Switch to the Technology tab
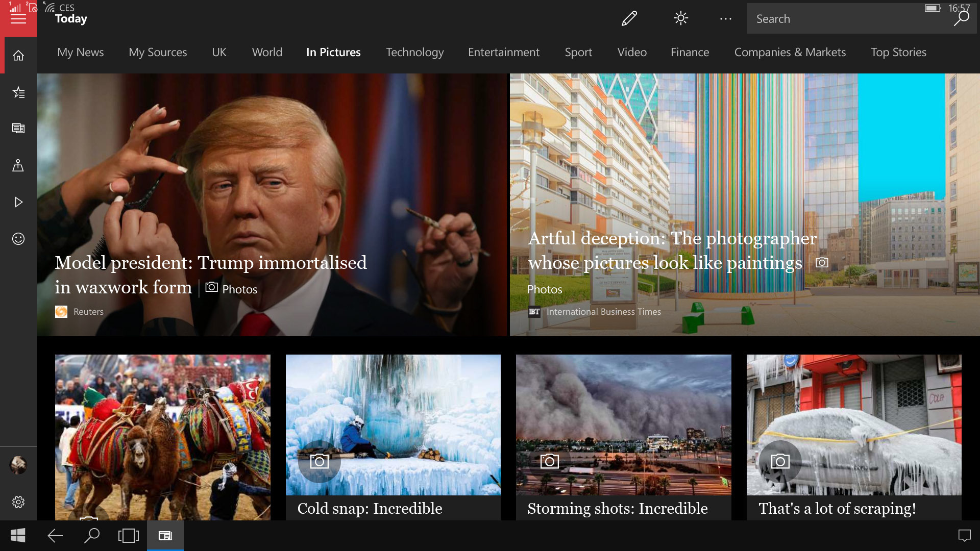 click(x=414, y=52)
